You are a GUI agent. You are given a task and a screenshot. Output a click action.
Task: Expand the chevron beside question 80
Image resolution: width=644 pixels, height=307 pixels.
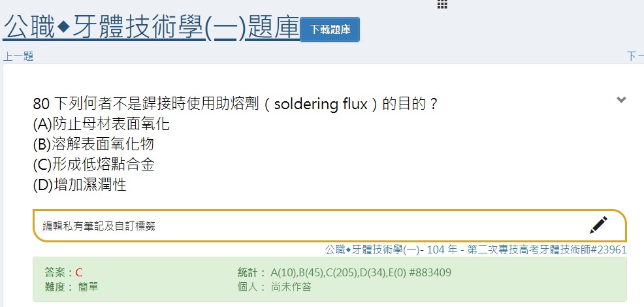[x=621, y=100]
